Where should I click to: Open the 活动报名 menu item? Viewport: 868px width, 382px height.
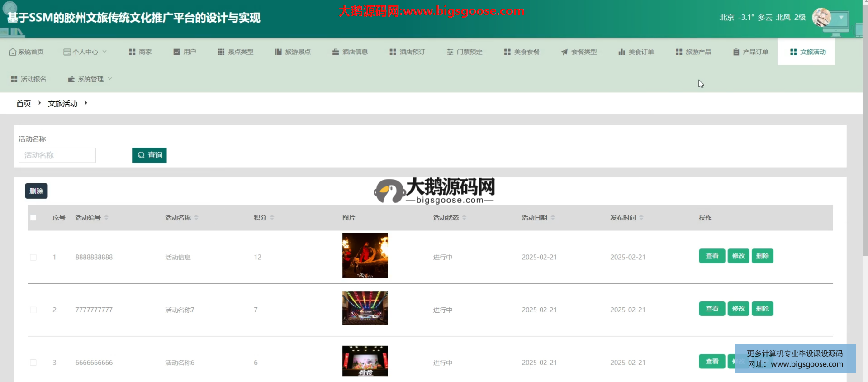point(28,79)
